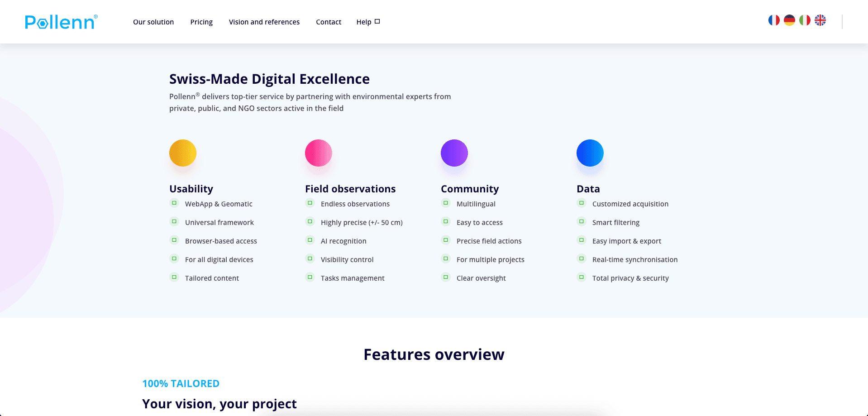Expand the Help dropdown menu
The image size is (868, 416).
(x=368, y=22)
